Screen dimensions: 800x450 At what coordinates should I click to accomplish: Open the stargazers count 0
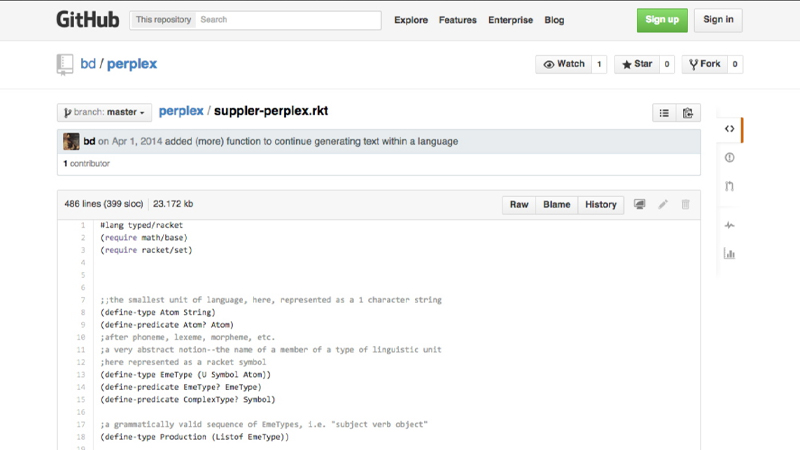click(667, 64)
